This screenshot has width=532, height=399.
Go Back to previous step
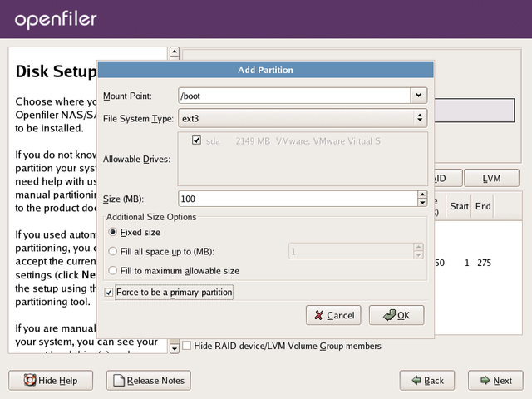tap(426, 381)
